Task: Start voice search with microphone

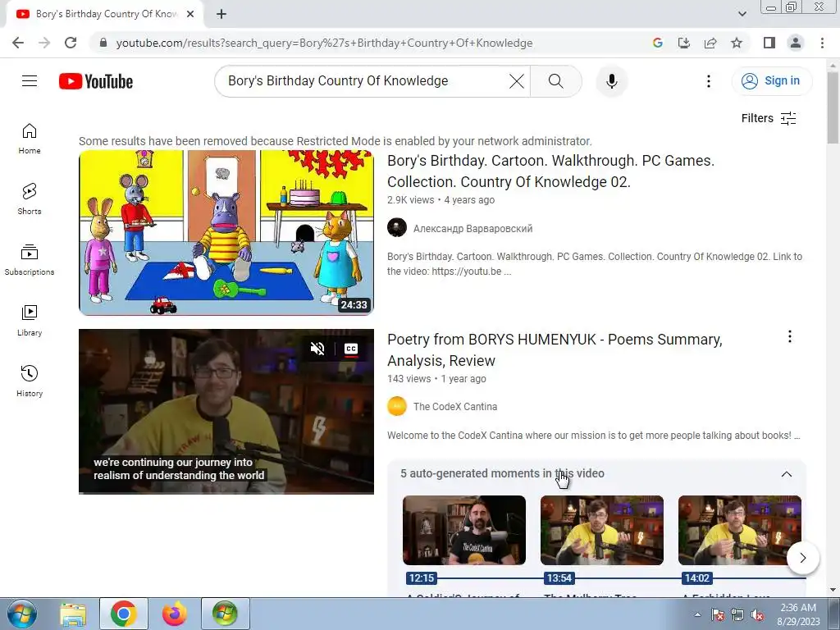Action: tap(611, 81)
